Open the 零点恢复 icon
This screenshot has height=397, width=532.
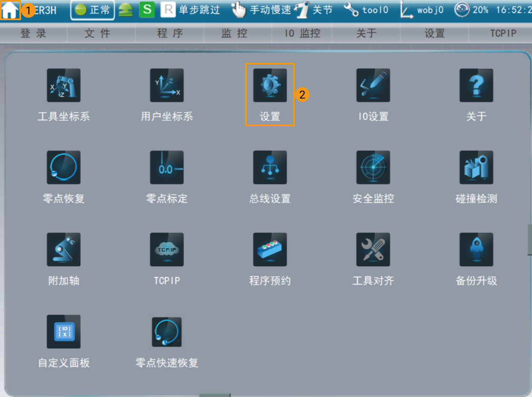(64, 168)
